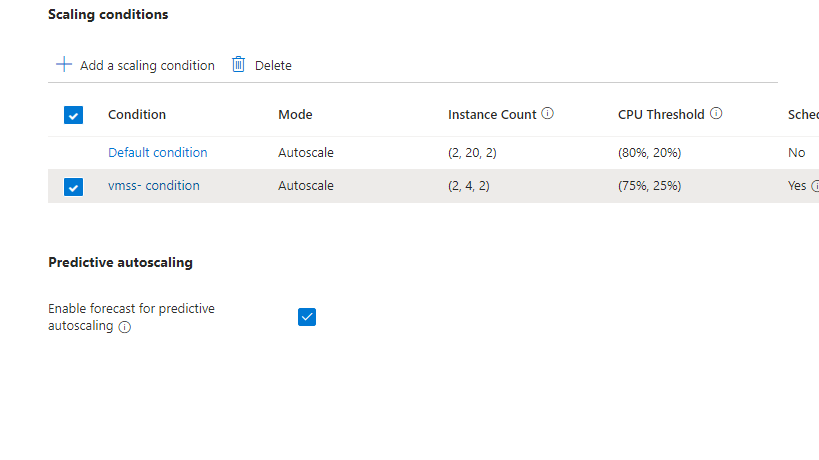The image size is (819, 460).
Task: Click CPU Threshold info icon
Action: click(x=716, y=114)
